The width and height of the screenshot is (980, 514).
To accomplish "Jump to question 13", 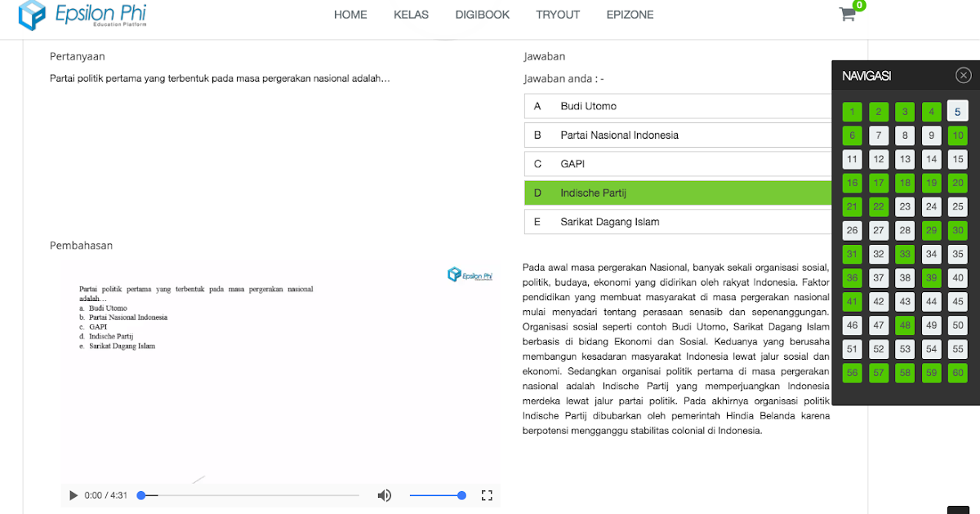I will coord(905,159).
